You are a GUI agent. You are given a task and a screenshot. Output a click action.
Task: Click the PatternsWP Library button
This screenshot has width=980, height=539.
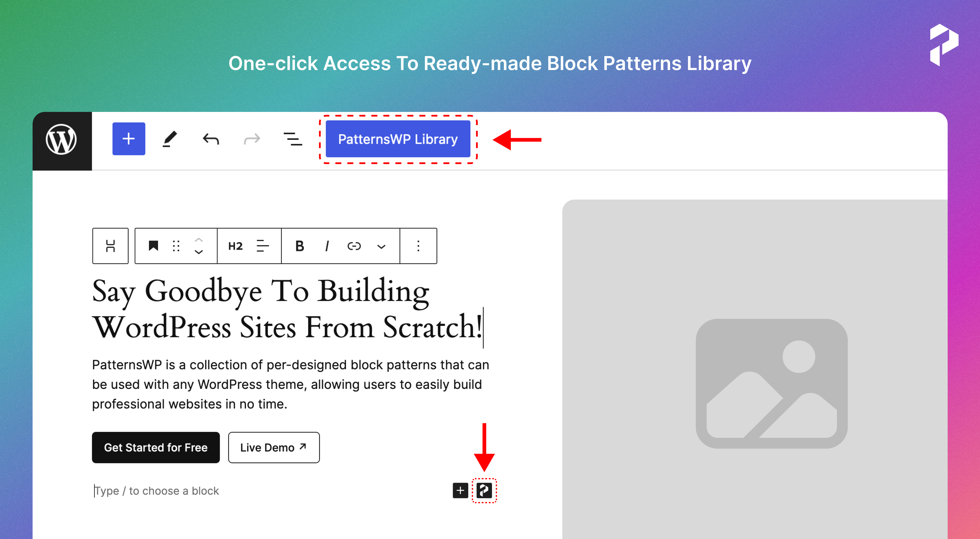click(396, 139)
